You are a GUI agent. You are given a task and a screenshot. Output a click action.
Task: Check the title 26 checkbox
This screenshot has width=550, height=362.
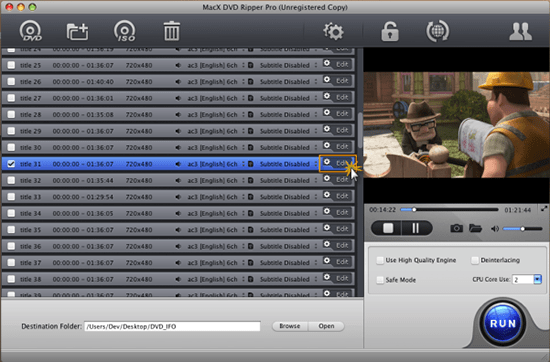tap(11, 81)
